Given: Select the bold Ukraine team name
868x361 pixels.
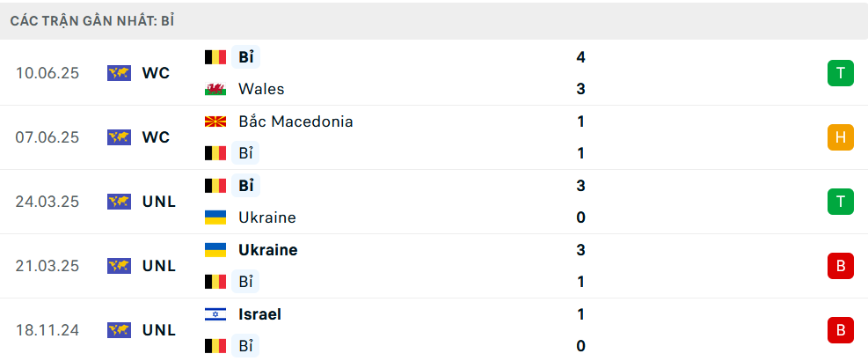Looking at the screenshot, I should pos(267,250).
